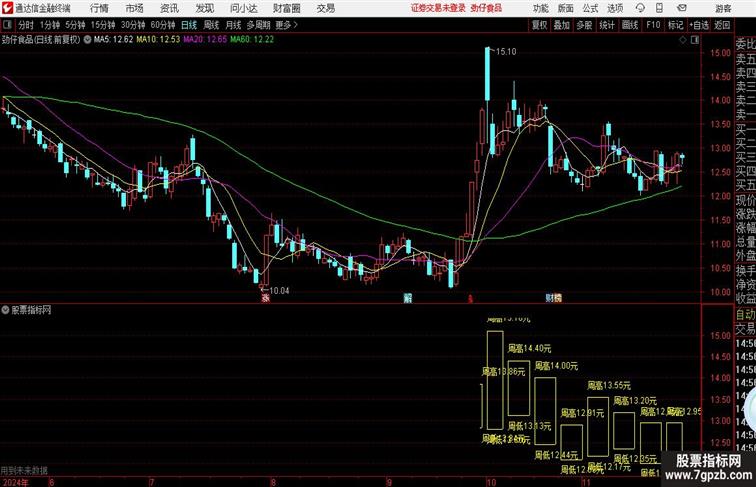Switch to 1分钟 period tab
The height and width of the screenshot is (487, 756).
[50, 25]
